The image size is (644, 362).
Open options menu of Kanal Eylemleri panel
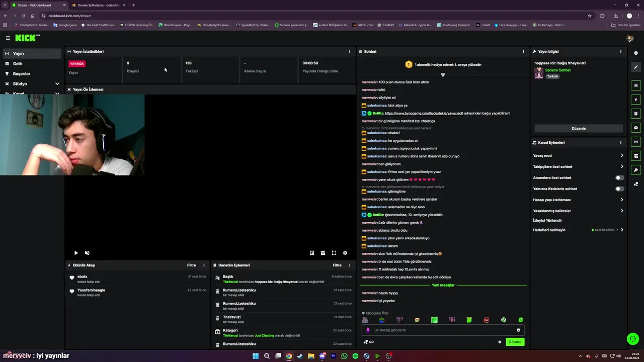(621, 142)
